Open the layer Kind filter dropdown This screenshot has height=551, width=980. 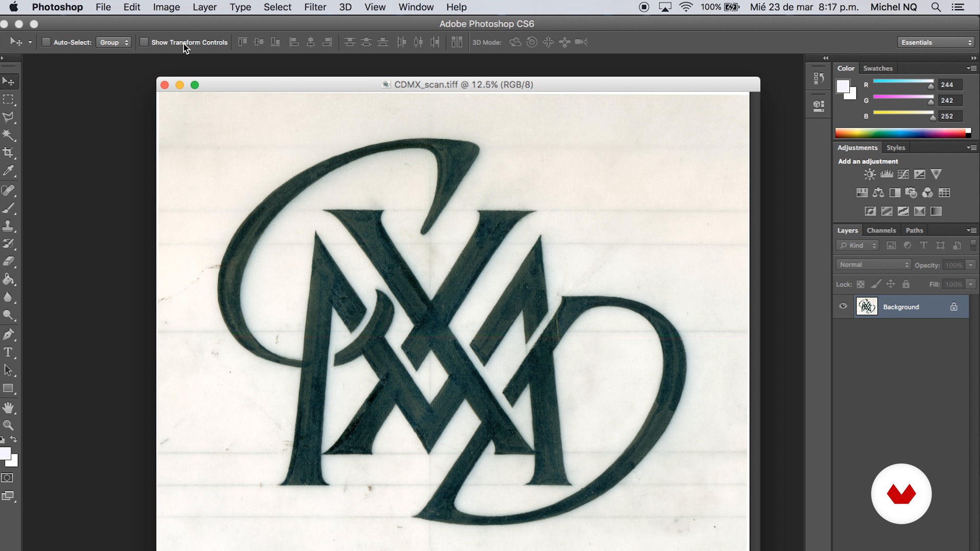click(857, 245)
